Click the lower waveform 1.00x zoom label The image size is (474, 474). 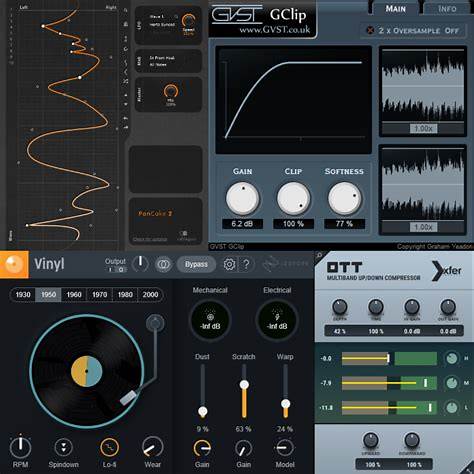[x=423, y=227]
